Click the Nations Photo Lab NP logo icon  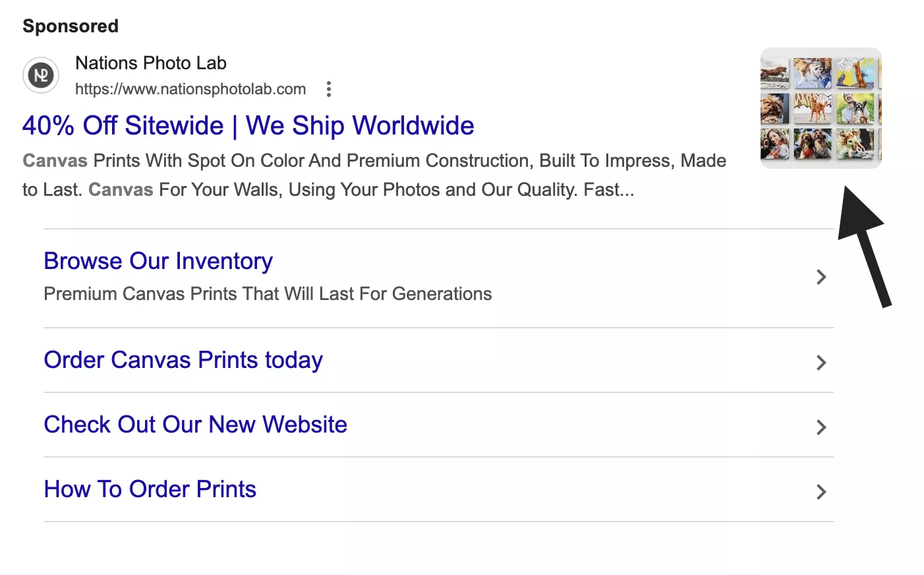point(40,75)
